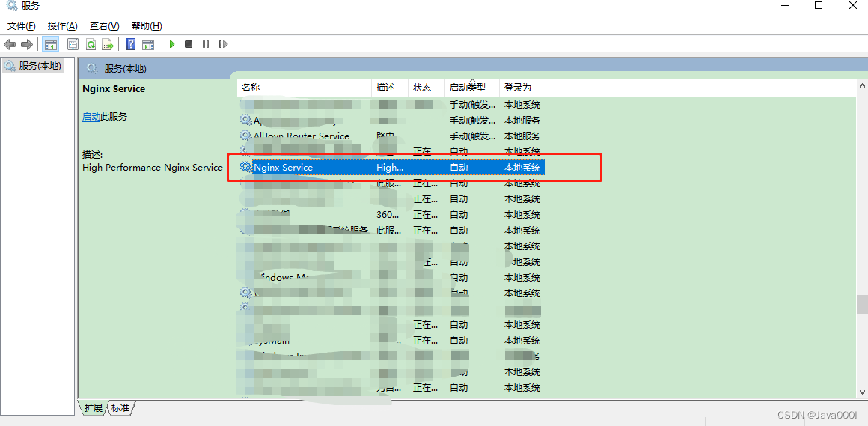The width and height of the screenshot is (868, 426).
Task: Click the scrollbar down arrow of services list
Action: 862,392
